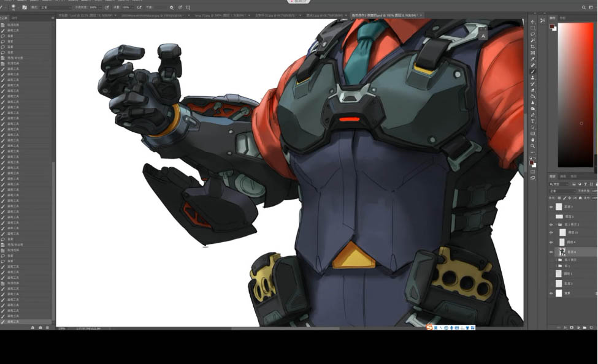This screenshot has height=364, width=598.
Task: Toggle lock transparent pixels
Action: [559, 198]
